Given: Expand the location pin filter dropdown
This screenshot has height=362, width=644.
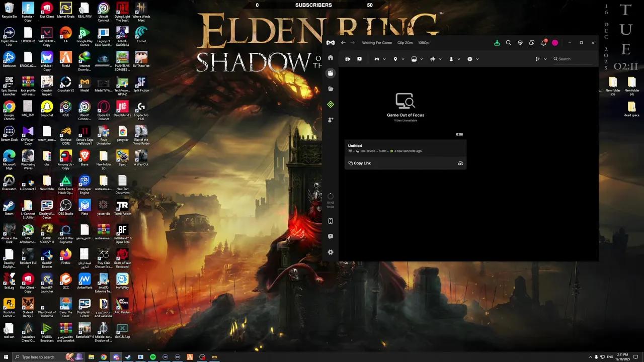Looking at the screenshot, I should click(398, 59).
